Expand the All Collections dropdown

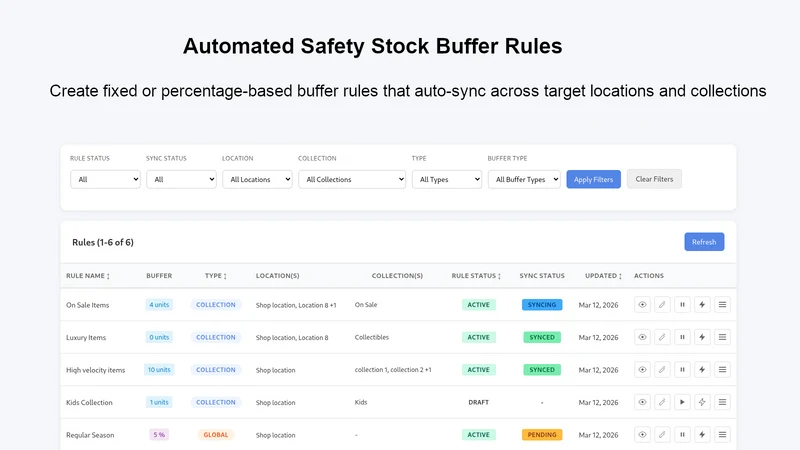(352, 179)
